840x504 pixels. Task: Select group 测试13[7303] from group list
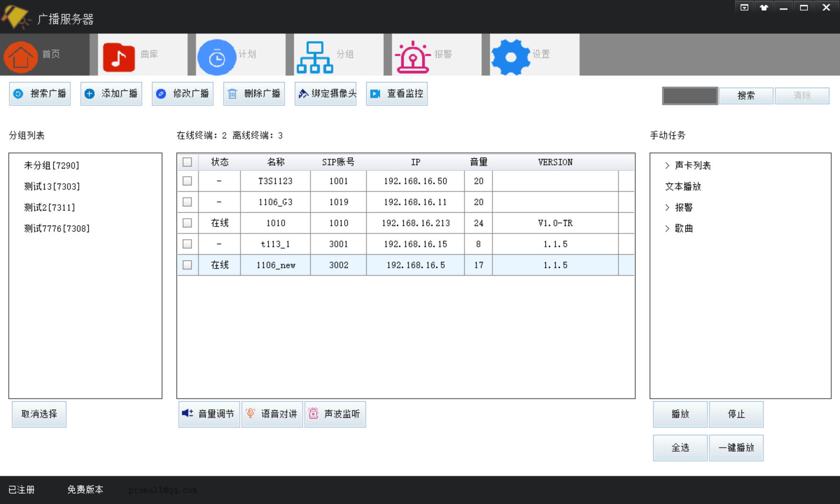(50, 186)
